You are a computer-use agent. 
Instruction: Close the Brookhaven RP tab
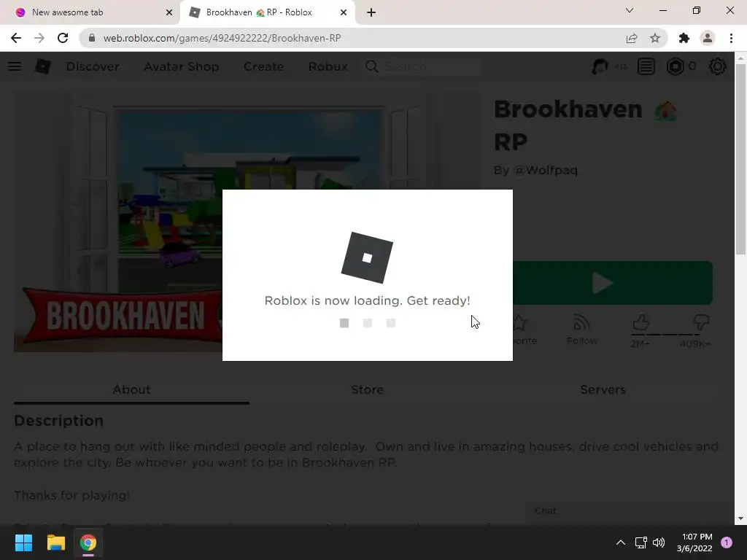(344, 12)
